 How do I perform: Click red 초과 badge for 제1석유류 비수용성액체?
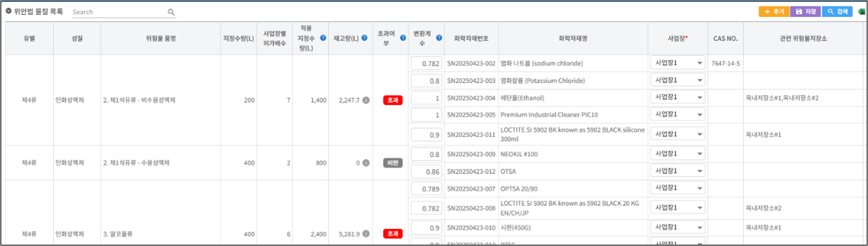(x=393, y=100)
